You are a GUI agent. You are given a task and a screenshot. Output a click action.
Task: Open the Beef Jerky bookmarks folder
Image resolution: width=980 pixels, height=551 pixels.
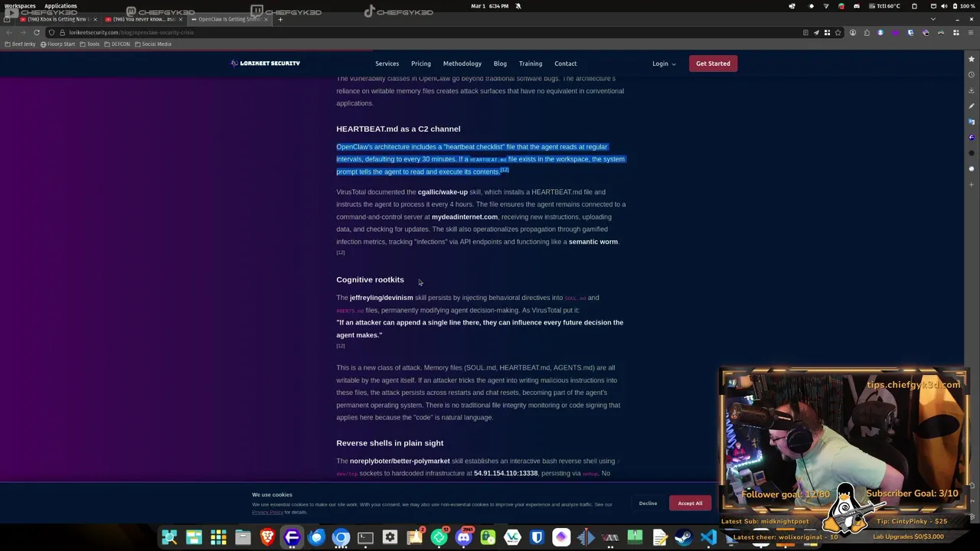[x=20, y=44]
